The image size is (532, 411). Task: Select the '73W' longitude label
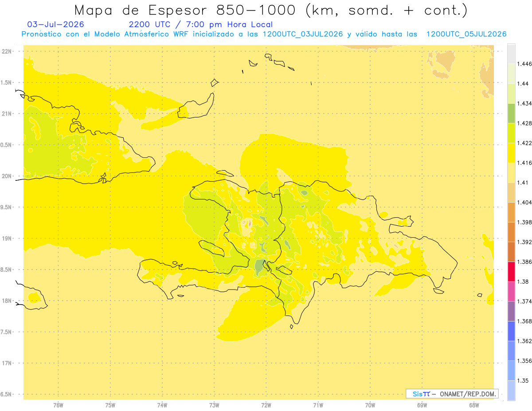[214, 405]
